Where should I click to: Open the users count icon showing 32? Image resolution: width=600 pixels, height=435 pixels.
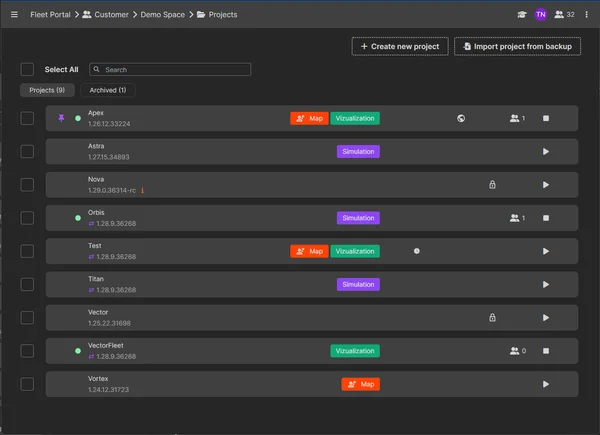coord(564,15)
